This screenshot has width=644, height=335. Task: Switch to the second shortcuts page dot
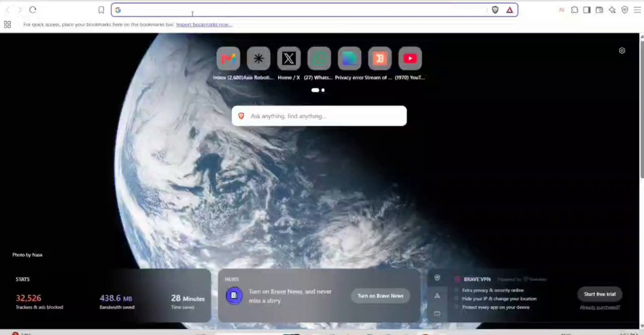(x=323, y=90)
